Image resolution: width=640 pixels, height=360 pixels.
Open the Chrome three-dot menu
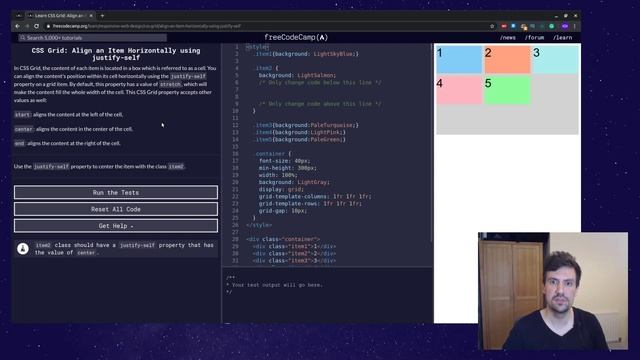[574, 26]
